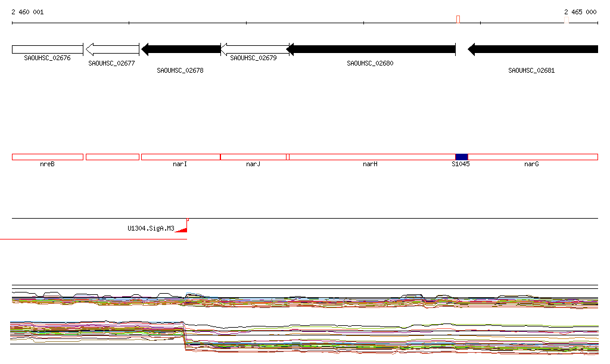Click the blue S1045 segment
The width and height of the screenshot is (610, 364).
coord(462,157)
